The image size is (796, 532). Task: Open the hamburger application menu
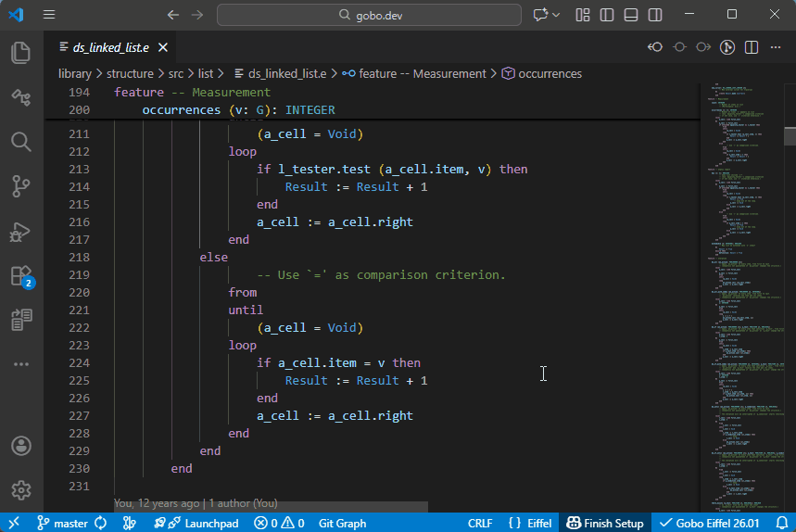coord(49,15)
